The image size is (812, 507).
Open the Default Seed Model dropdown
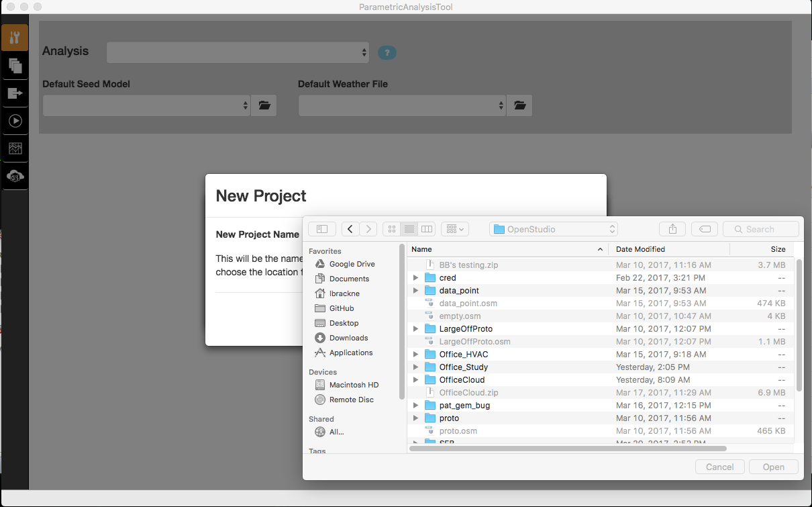point(146,105)
